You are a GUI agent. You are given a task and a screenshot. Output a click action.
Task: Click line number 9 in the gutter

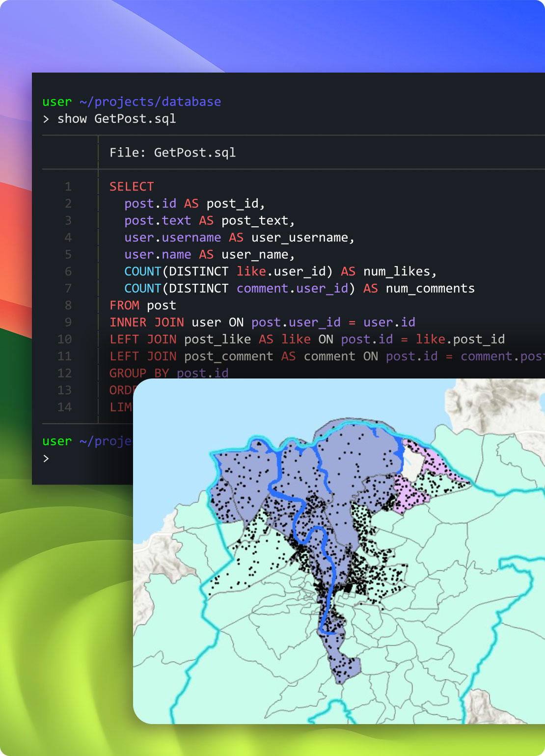click(x=68, y=322)
